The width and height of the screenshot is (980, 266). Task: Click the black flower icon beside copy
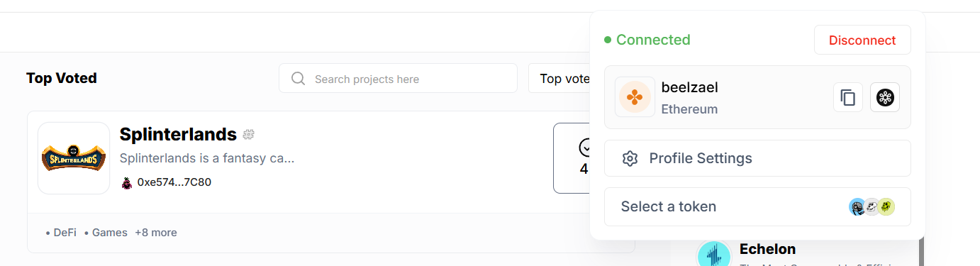[x=885, y=97]
